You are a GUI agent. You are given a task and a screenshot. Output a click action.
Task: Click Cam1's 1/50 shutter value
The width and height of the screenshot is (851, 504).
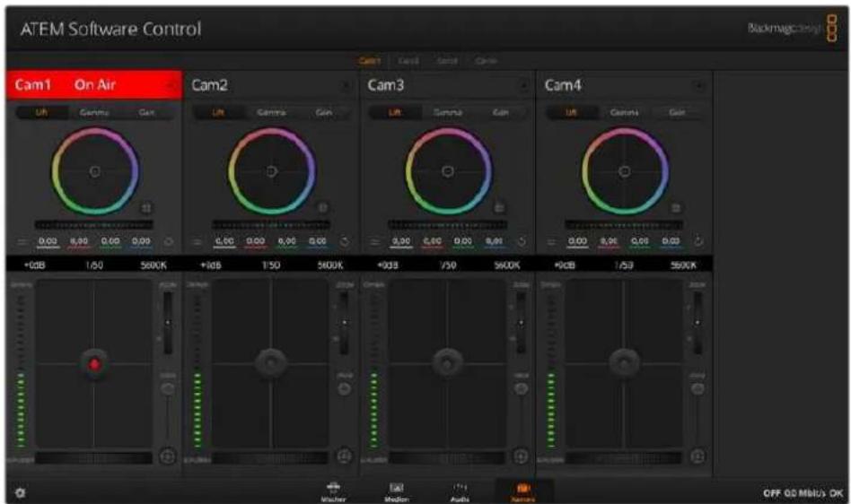coord(94,265)
